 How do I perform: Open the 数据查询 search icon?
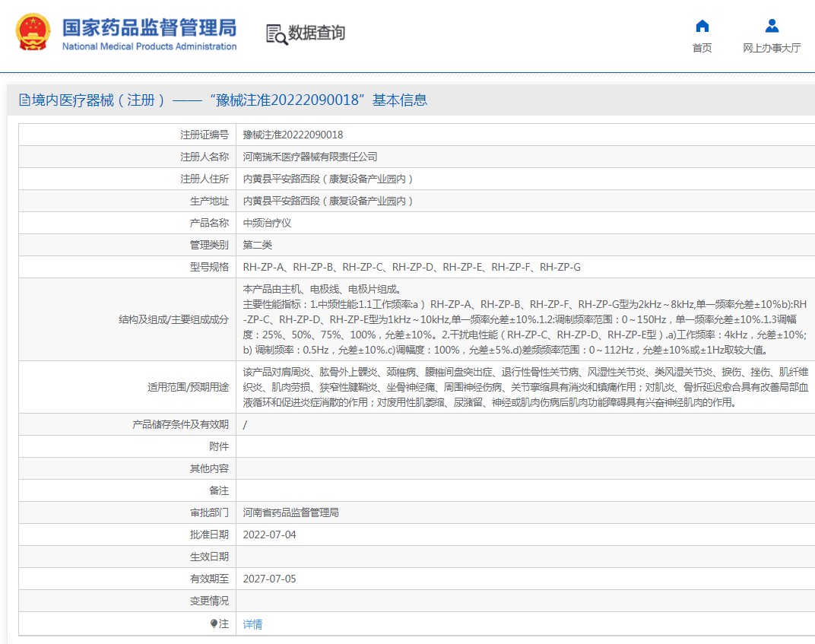(x=277, y=34)
